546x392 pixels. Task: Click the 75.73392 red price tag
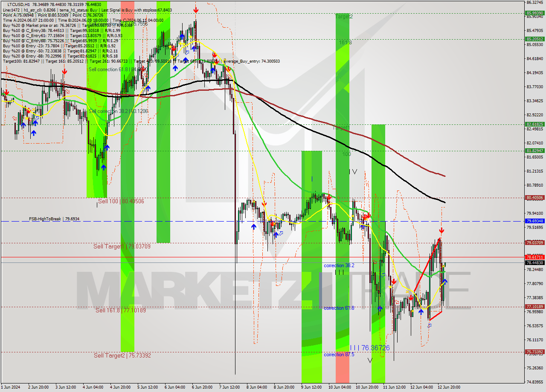click(x=535, y=352)
